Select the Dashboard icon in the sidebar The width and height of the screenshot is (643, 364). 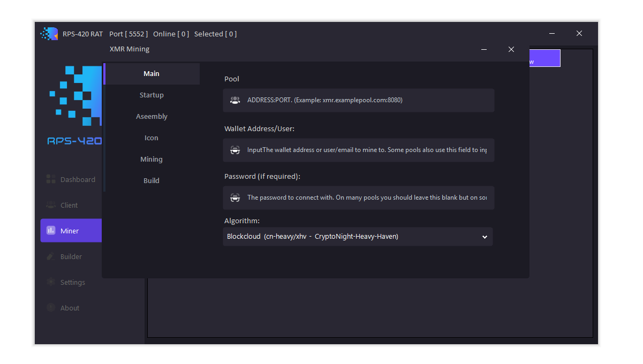click(50, 179)
